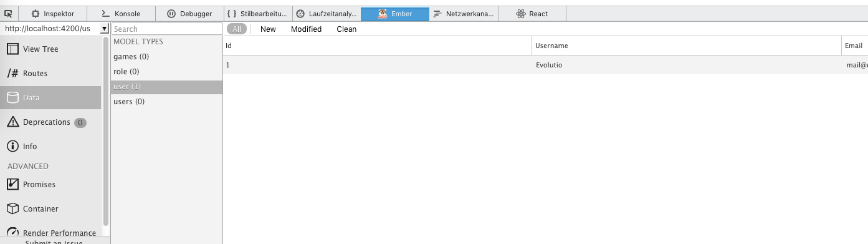
Task: Click the Deprecations count badge
Action: click(x=80, y=123)
